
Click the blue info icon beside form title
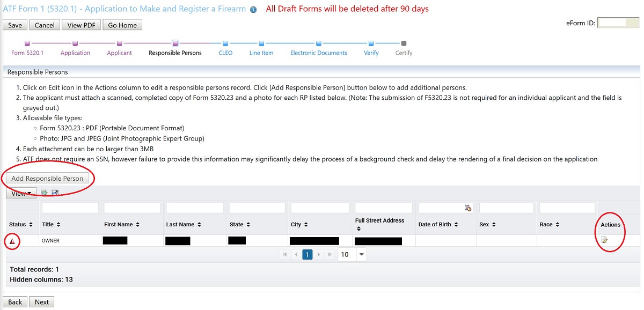tap(253, 10)
